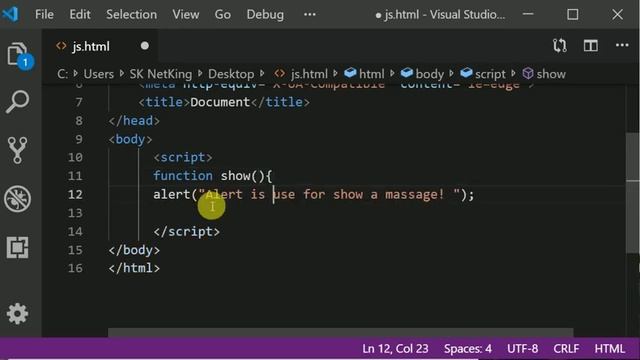This screenshot has height=360, width=640.
Task: Click the show function breadcrumb
Action: [x=544, y=74]
